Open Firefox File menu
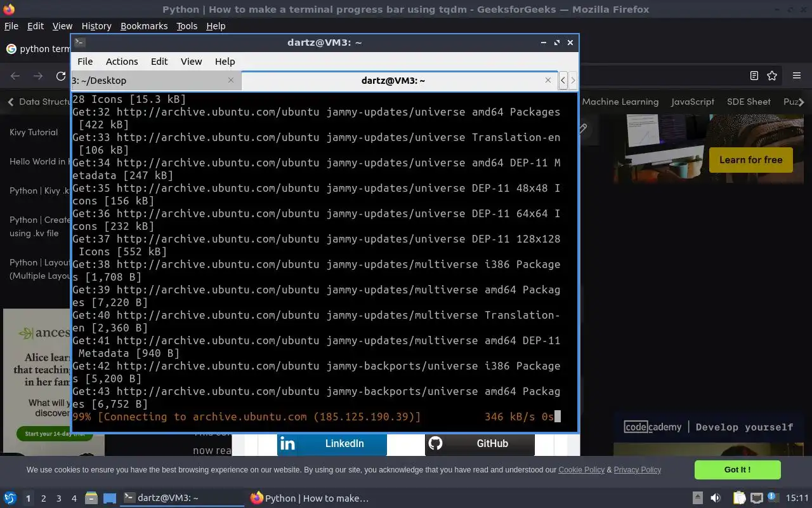This screenshot has height=508, width=812. coord(11,26)
